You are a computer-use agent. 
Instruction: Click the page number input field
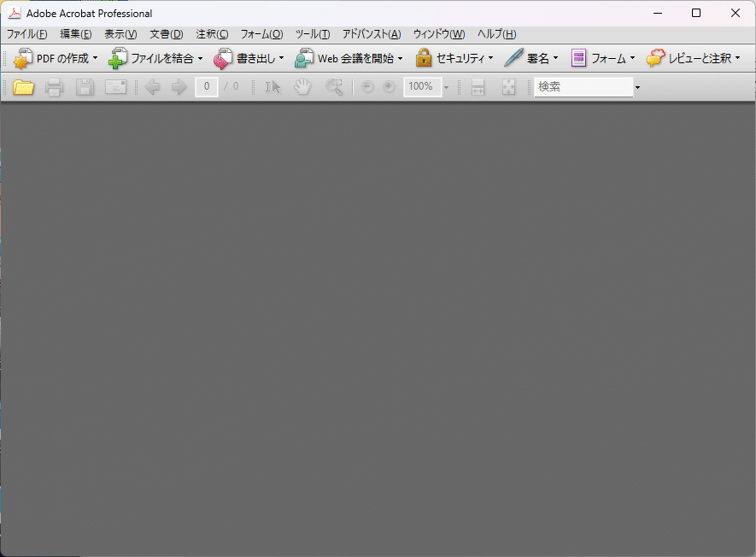click(x=207, y=87)
